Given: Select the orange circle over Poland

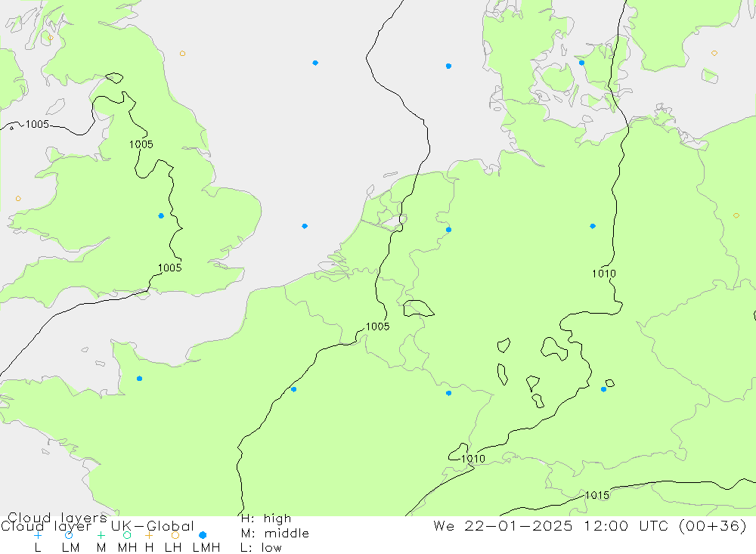Looking at the screenshot, I should tap(736, 215).
